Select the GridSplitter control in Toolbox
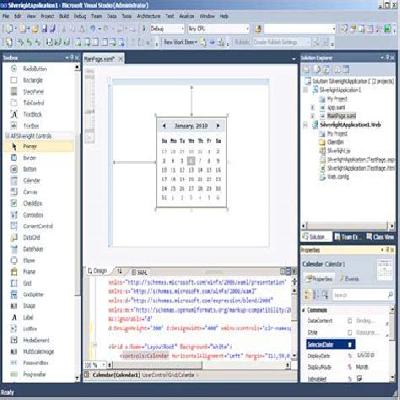This screenshot has height=400, width=400. point(33,294)
